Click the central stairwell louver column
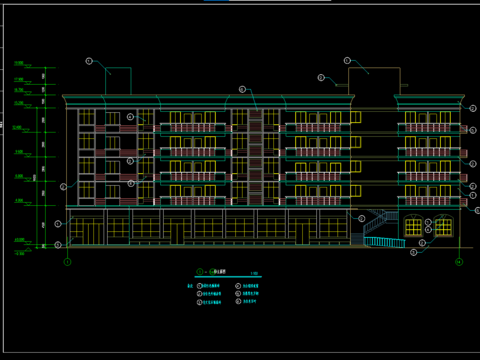Viewport: 480px width, 360px height. [255, 157]
